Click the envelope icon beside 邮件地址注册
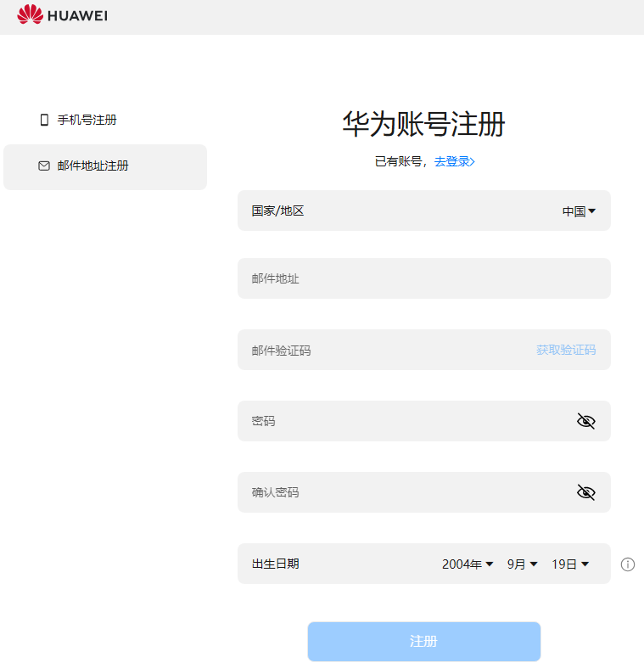The width and height of the screenshot is (644, 668). point(44,166)
